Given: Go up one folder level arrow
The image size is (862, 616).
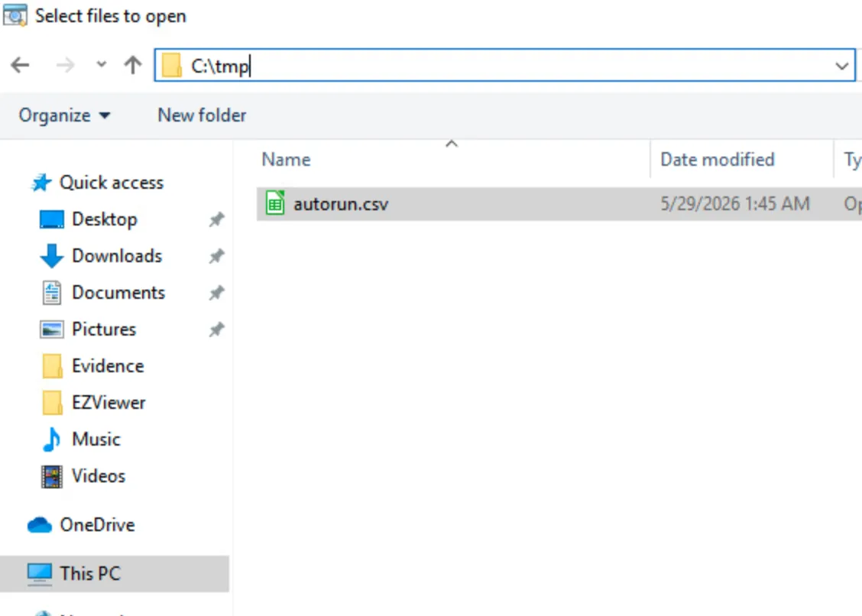Looking at the screenshot, I should (132, 65).
